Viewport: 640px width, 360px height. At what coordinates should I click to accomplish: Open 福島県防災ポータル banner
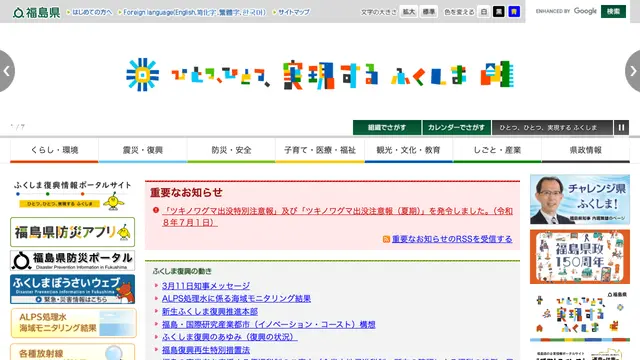point(72,260)
